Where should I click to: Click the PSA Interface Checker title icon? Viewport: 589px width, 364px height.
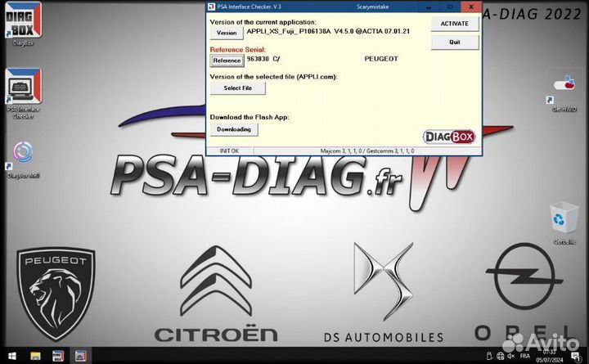212,7
